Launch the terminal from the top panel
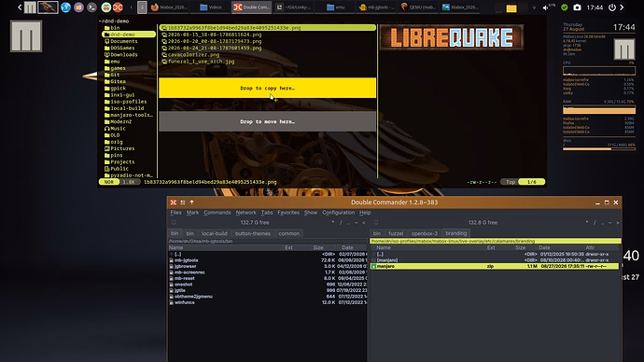This screenshot has height=362, width=644. point(92,7)
